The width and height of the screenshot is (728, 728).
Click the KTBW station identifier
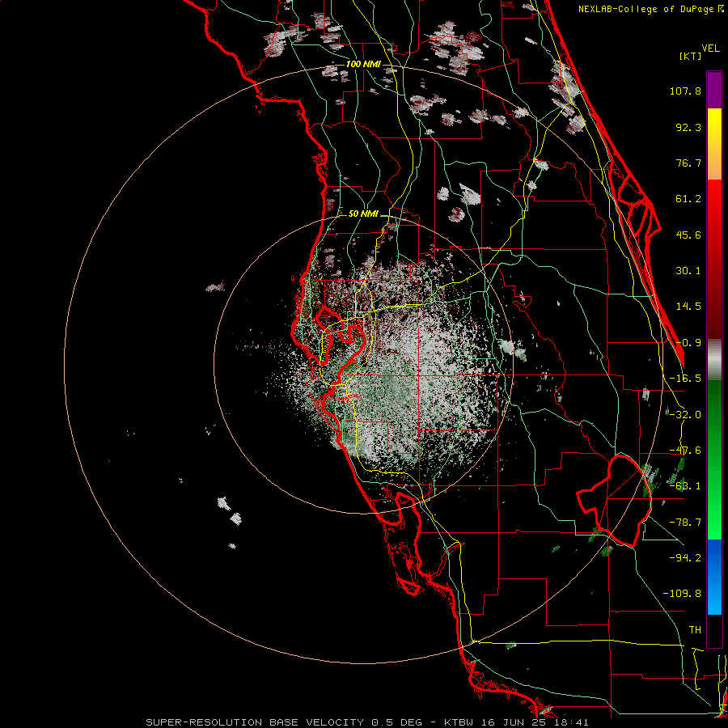click(x=459, y=722)
